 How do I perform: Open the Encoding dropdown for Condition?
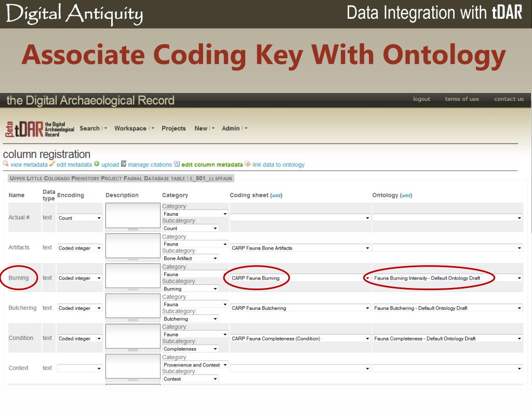[x=79, y=338]
